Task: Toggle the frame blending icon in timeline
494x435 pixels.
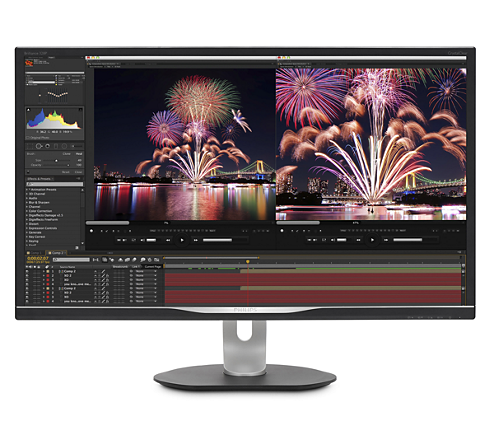Action: 127,260
